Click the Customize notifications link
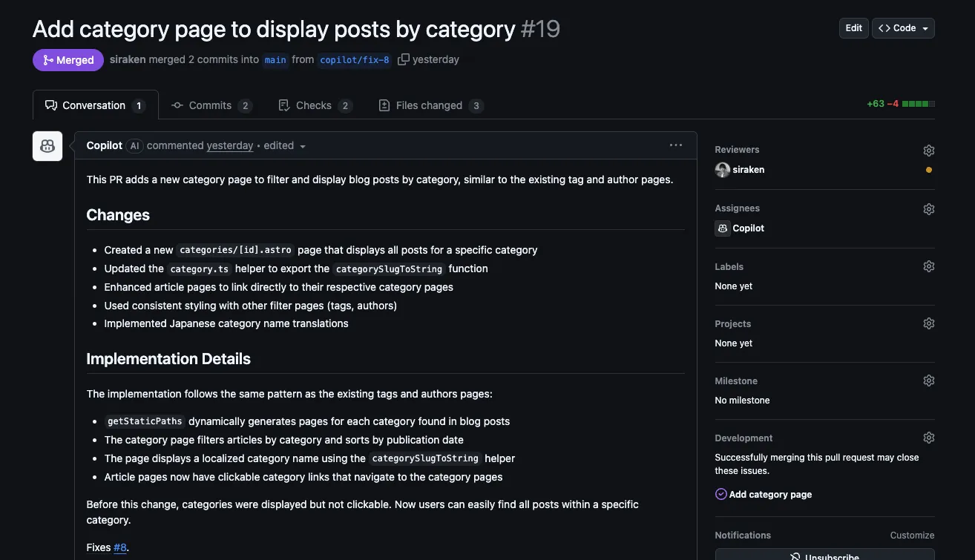This screenshot has height=560, width=975. [x=912, y=535]
